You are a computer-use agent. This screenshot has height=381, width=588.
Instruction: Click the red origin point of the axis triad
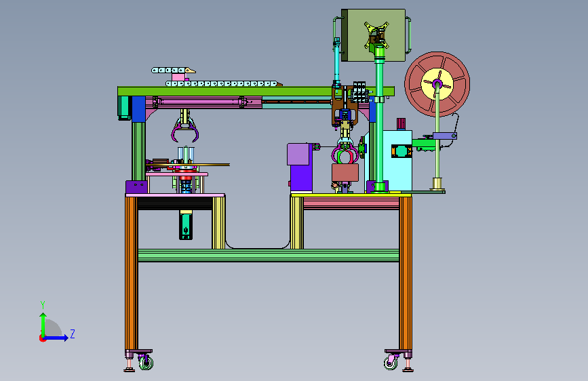pos(42,338)
